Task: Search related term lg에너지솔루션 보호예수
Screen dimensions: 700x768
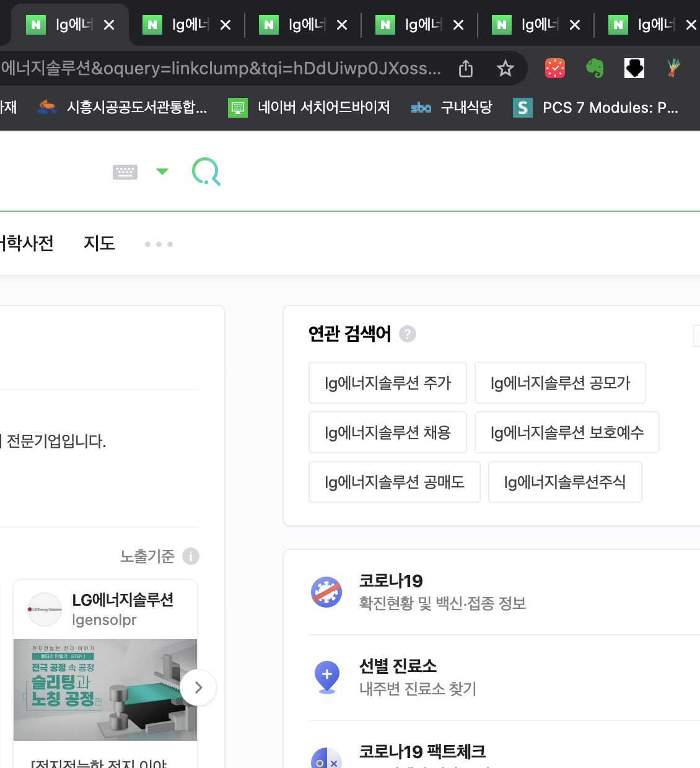Action: click(567, 432)
